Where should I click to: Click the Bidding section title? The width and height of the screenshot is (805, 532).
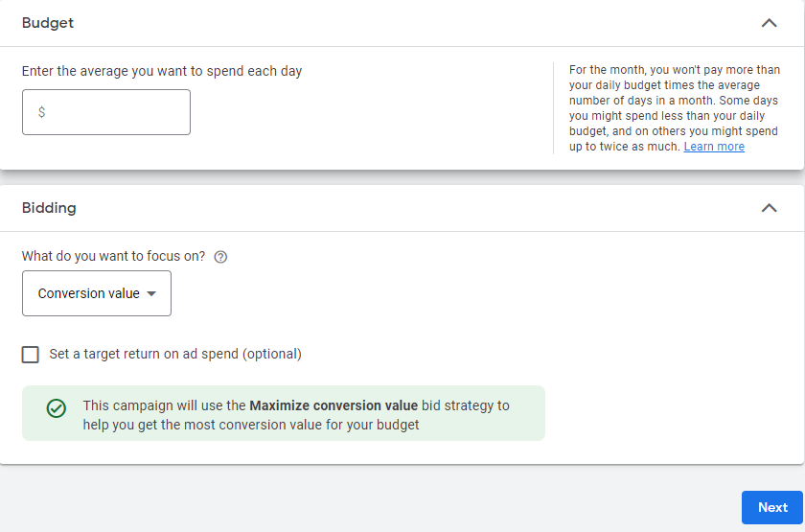[49, 208]
